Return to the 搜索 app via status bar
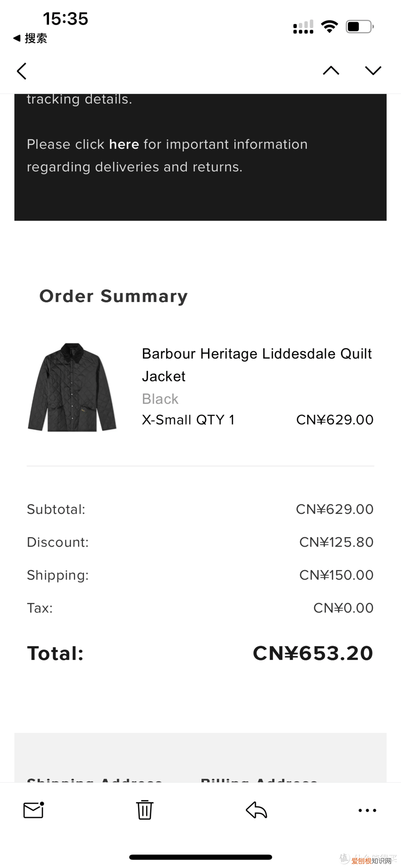 pos(30,38)
